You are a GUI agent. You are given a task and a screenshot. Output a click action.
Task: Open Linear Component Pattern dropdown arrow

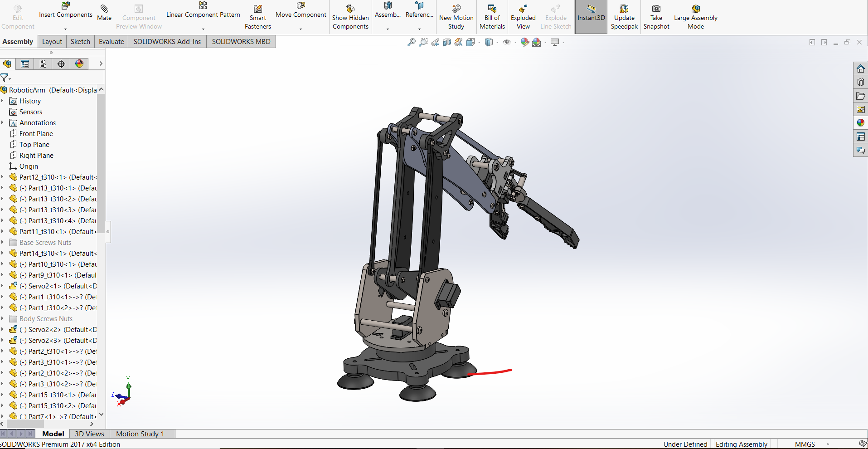[203, 29]
